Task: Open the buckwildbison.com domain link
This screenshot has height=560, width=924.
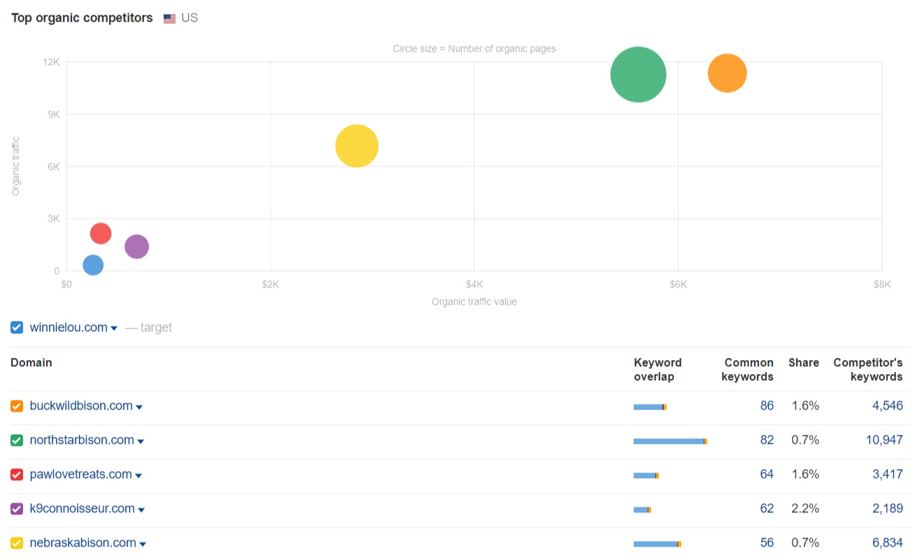Action: pyautogui.click(x=80, y=406)
